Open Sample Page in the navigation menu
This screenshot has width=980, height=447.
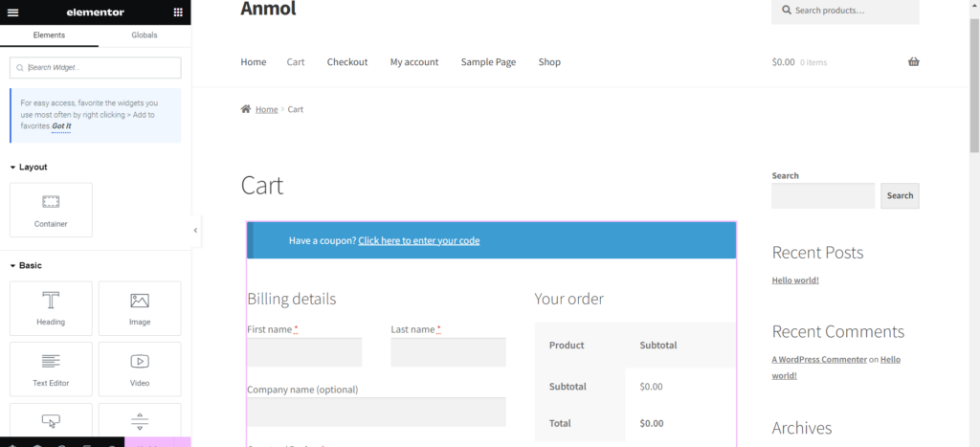pyautogui.click(x=489, y=62)
